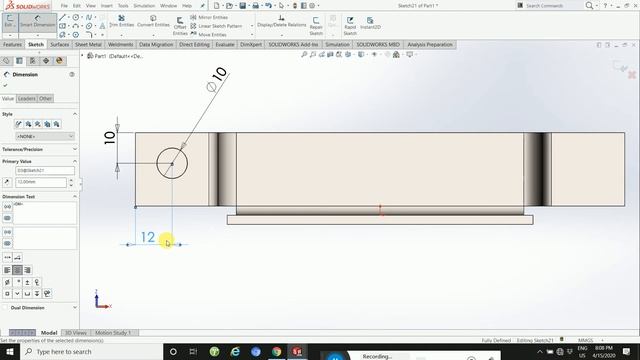
Task: Open the Leaders tab in Dimension panel
Action: tap(27, 98)
